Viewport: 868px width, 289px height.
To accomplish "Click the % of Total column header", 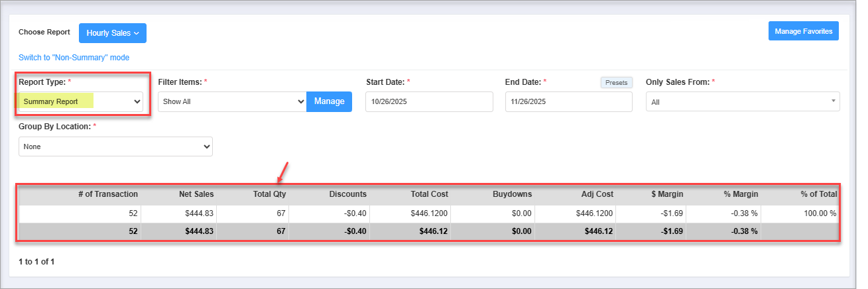I will click(818, 194).
